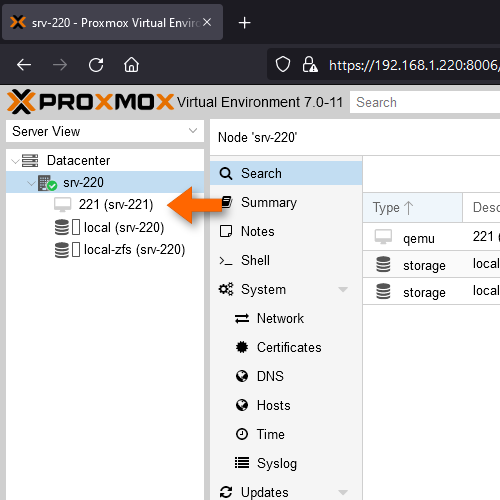This screenshot has width=500, height=500.
Task: Collapse the srv-220 tree node
Action: pos(31,183)
